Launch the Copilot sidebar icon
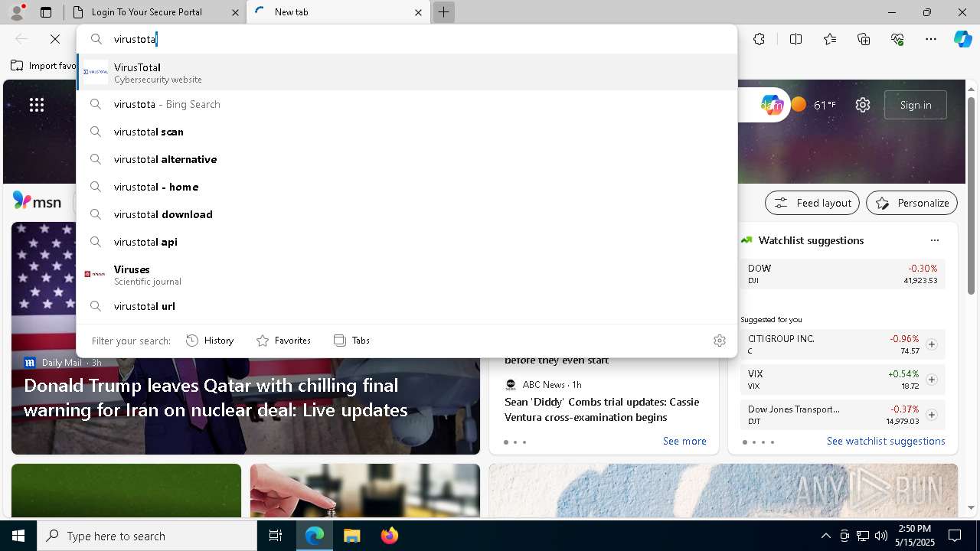 (962, 39)
